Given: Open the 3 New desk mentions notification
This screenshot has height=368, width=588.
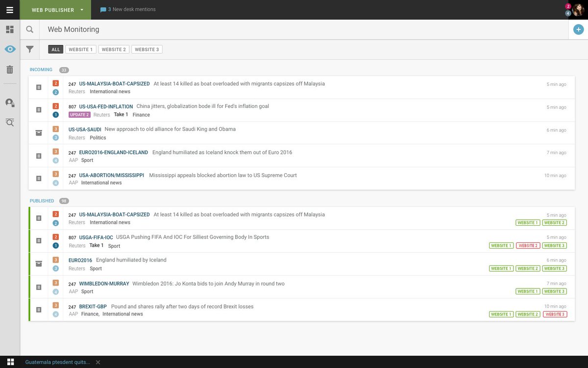Looking at the screenshot, I should (128, 9).
